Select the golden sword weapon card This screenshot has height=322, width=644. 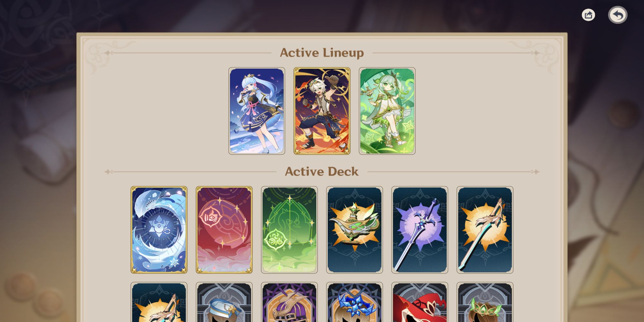(x=485, y=230)
